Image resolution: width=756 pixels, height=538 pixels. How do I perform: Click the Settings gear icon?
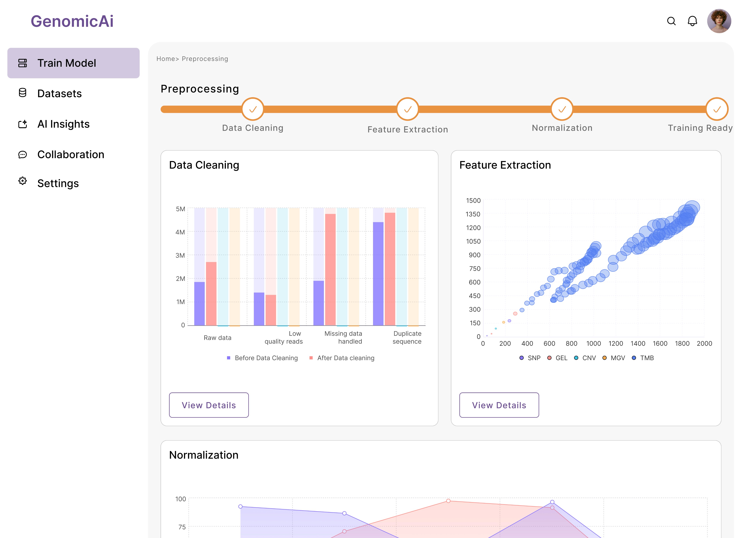tap(23, 181)
